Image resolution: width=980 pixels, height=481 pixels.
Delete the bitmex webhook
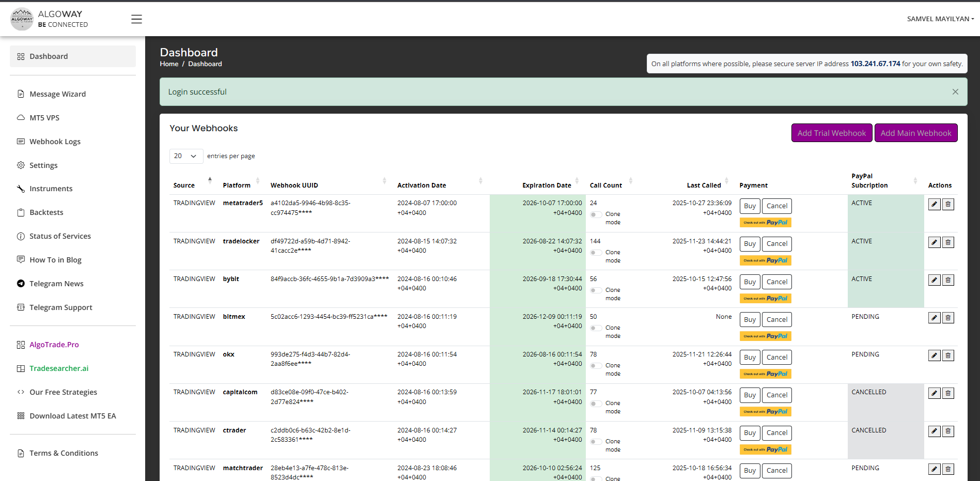[948, 318]
